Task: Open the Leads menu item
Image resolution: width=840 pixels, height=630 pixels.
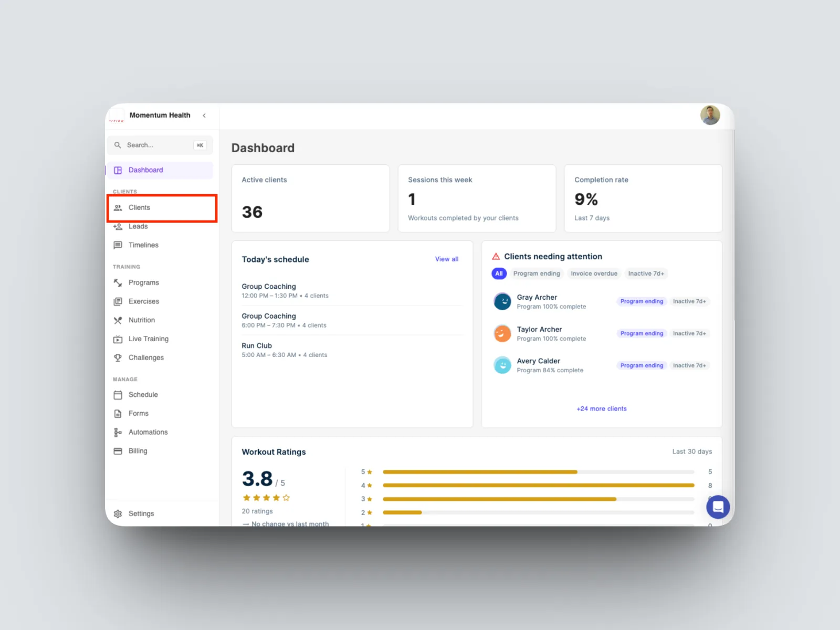Action: [160, 226]
